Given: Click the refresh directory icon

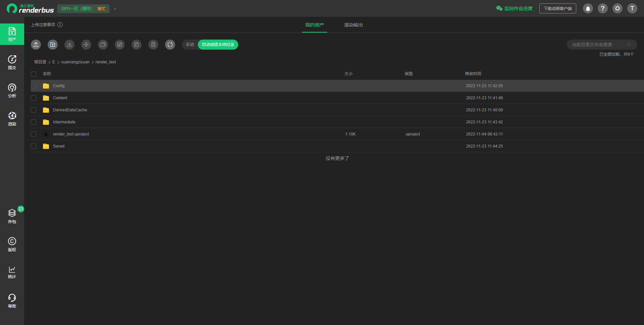Looking at the screenshot, I should [x=170, y=45].
